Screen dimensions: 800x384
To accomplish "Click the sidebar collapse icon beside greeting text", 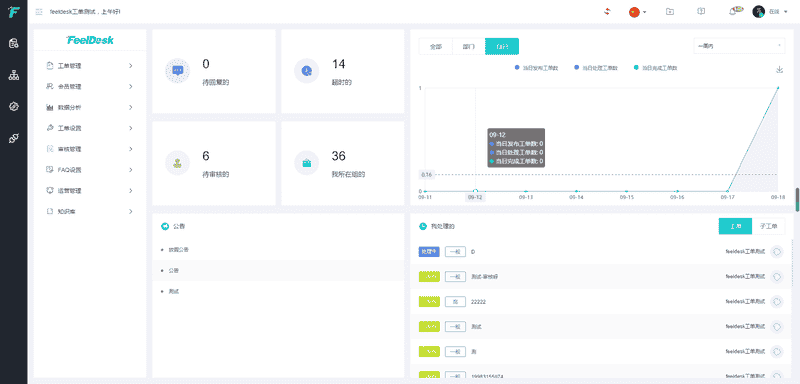I will (39, 11).
